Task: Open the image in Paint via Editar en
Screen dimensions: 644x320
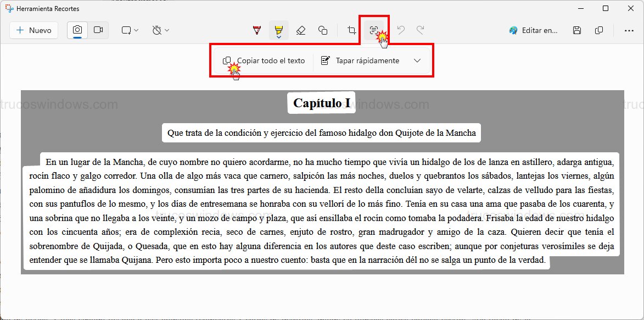Action: (533, 30)
